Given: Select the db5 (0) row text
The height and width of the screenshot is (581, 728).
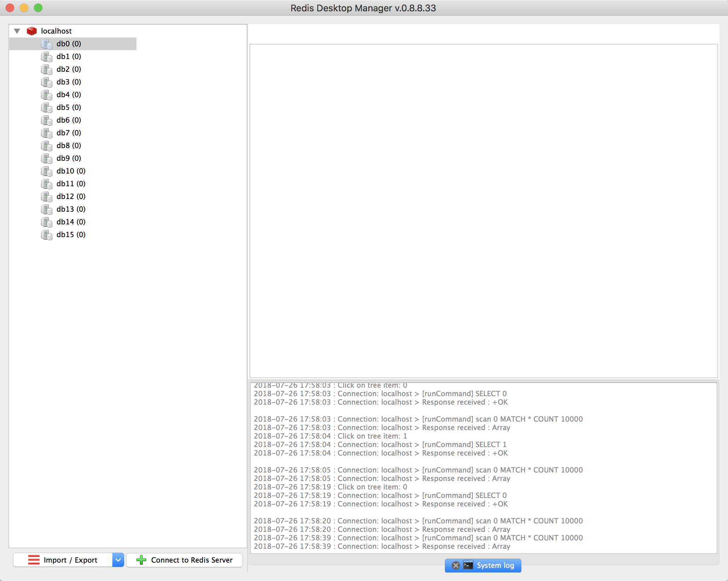Looking at the screenshot, I should click(x=69, y=107).
